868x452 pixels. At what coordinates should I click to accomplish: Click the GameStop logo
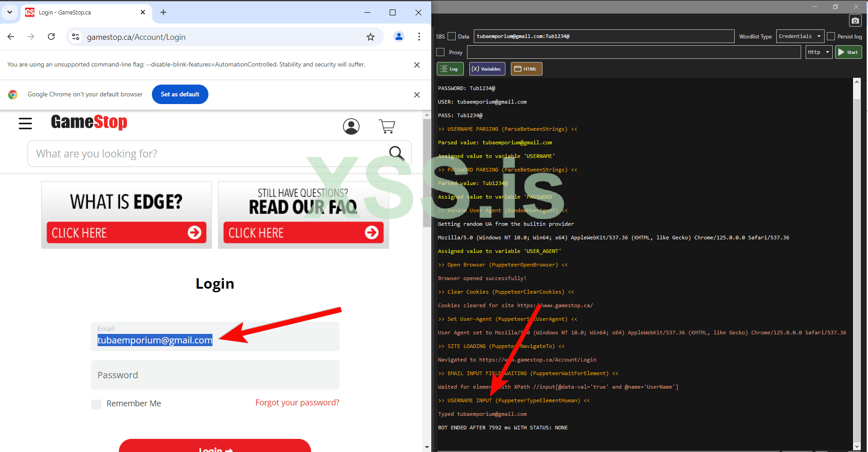coord(89,122)
